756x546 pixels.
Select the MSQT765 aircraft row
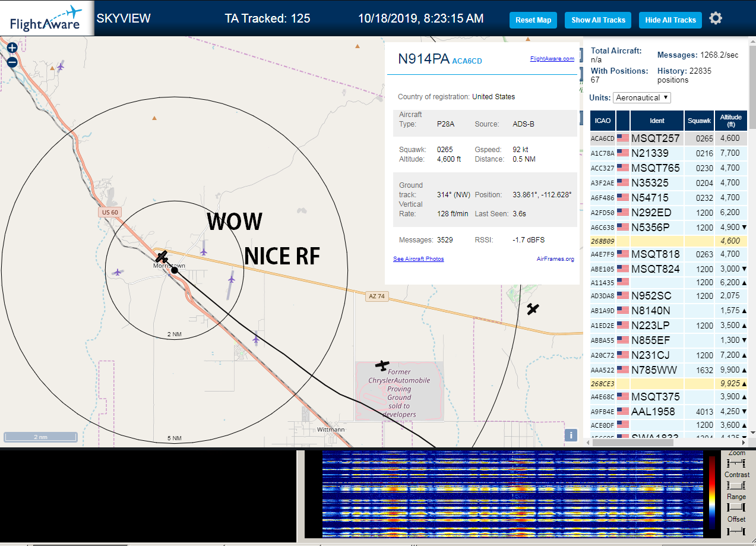669,168
